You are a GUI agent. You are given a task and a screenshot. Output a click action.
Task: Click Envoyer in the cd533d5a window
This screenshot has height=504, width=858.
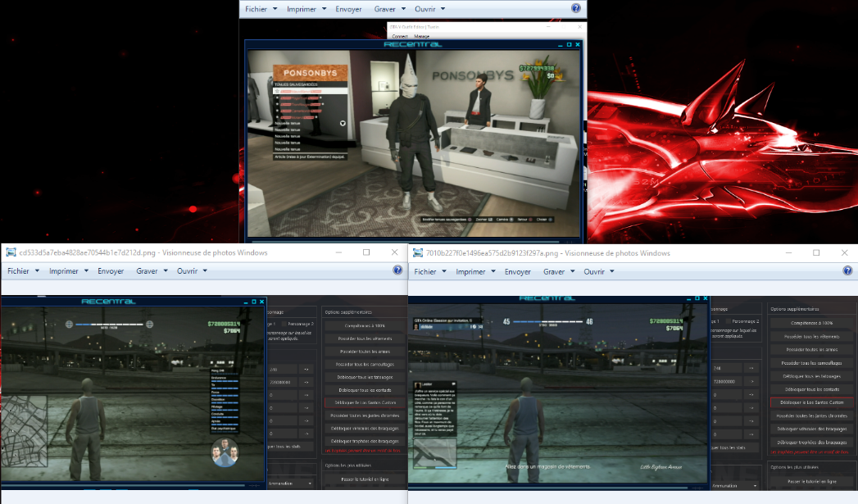tap(111, 271)
